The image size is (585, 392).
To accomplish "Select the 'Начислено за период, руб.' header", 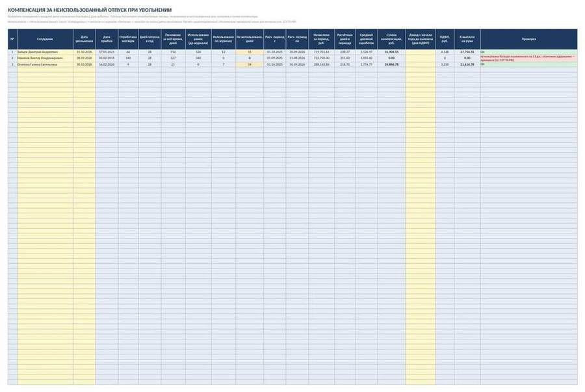I will [x=322, y=39].
